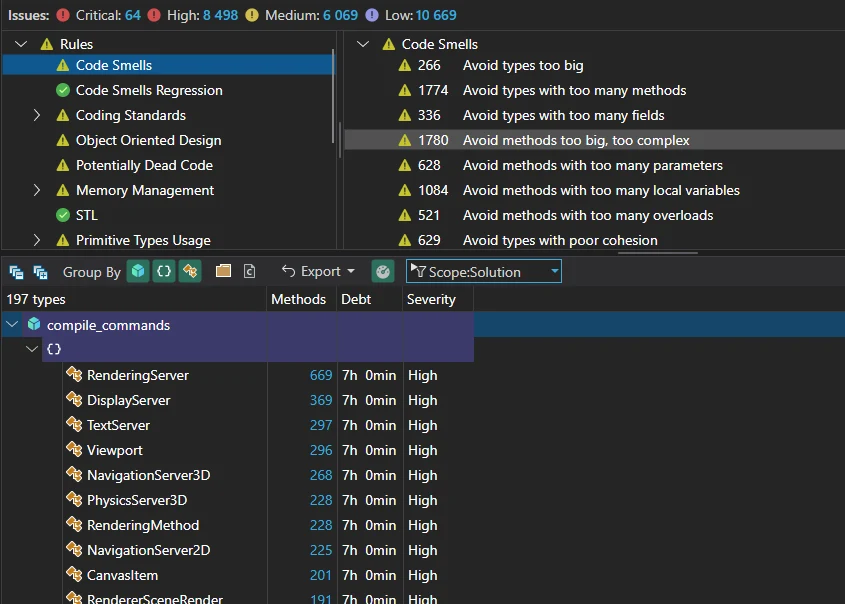Viewport: 845px width, 604px height.
Task: Click the 197 types column header
Action: 134,299
